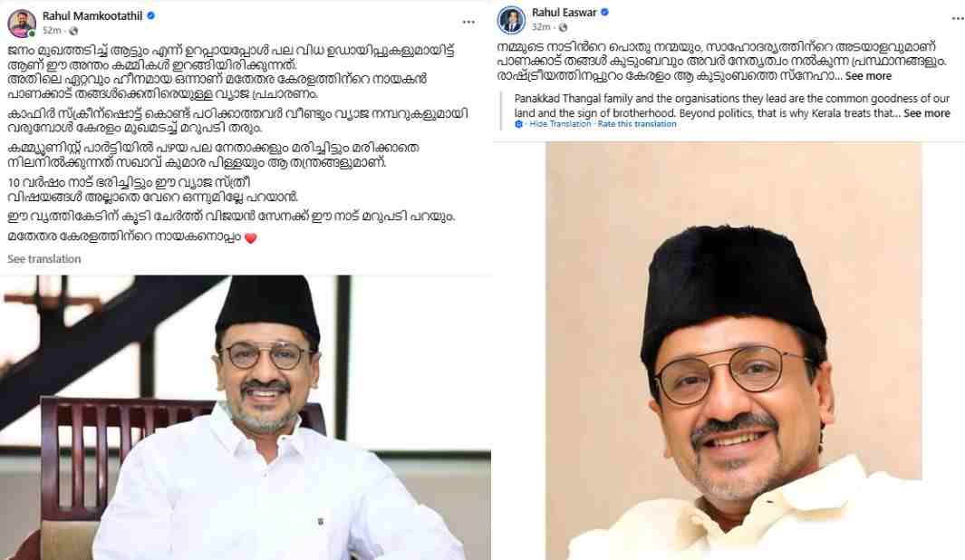Click Hide Translation link

tap(560, 124)
